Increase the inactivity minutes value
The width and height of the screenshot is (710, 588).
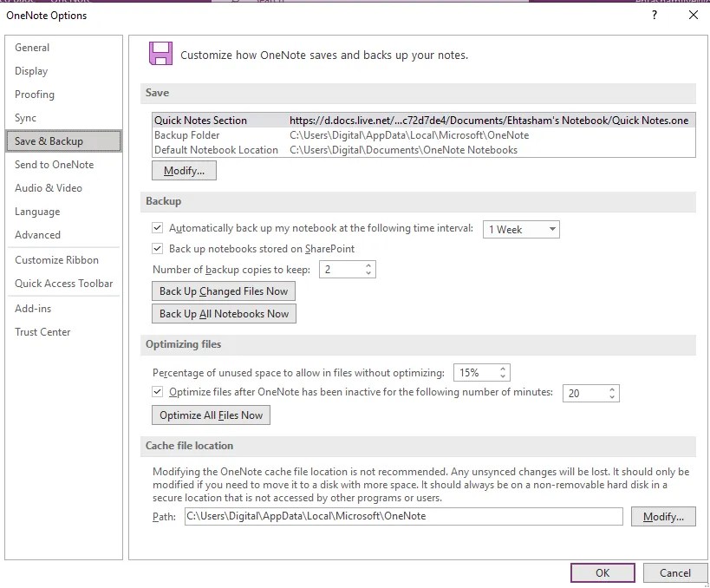tap(613, 389)
